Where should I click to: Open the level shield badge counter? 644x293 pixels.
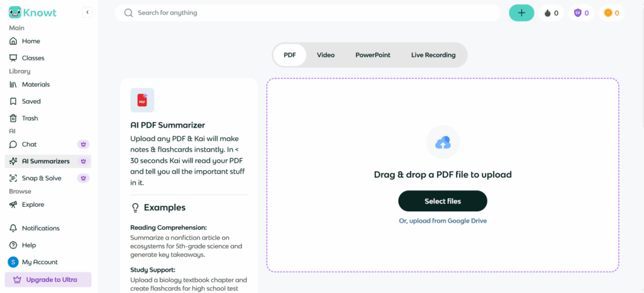pyautogui.click(x=581, y=13)
